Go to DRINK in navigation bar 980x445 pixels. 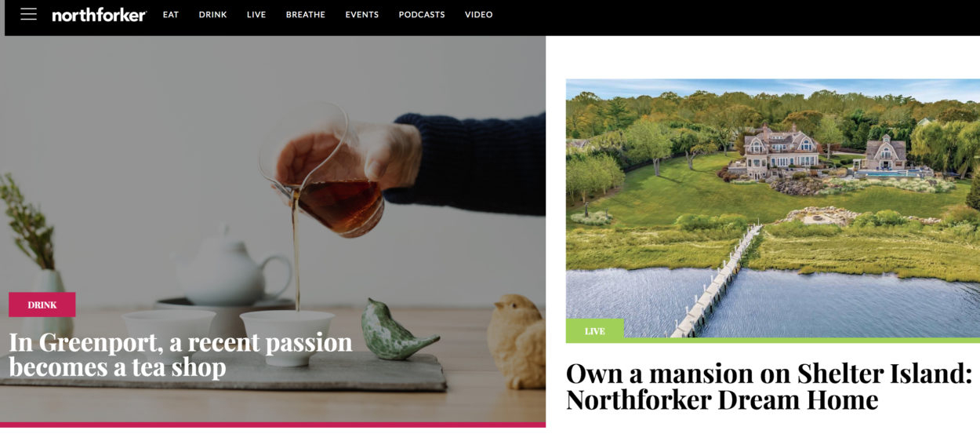tap(212, 15)
